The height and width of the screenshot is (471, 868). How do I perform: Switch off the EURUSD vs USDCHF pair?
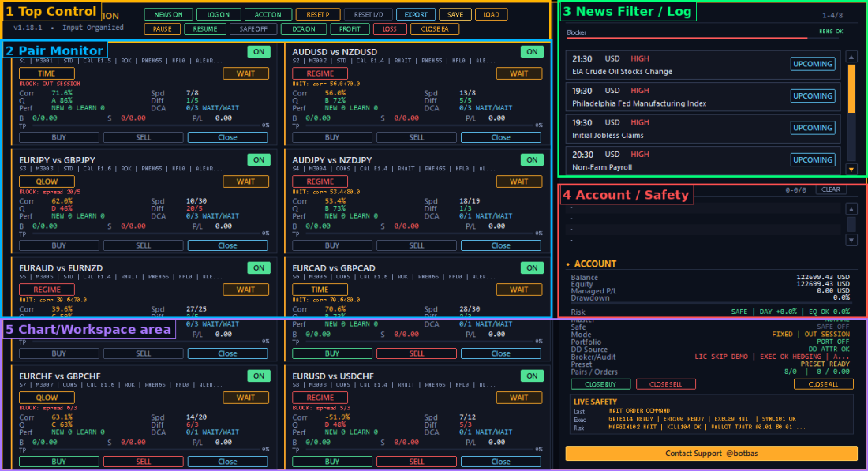pos(532,376)
